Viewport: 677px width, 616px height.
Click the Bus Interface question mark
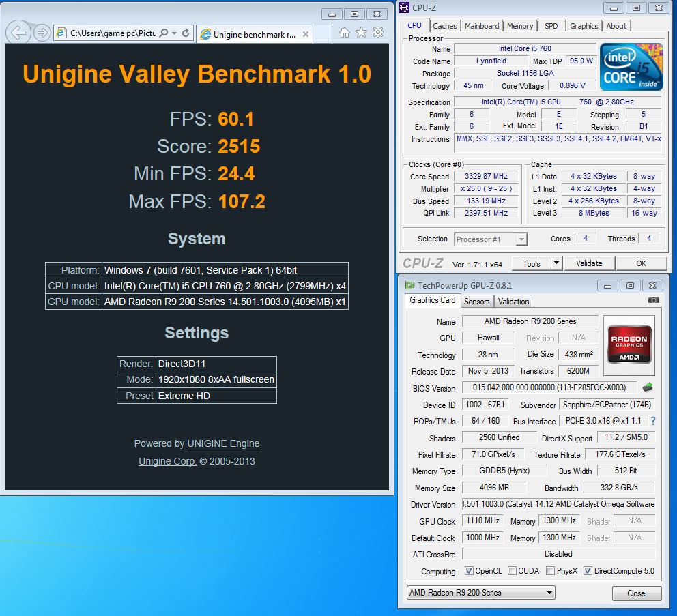pos(653,421)
